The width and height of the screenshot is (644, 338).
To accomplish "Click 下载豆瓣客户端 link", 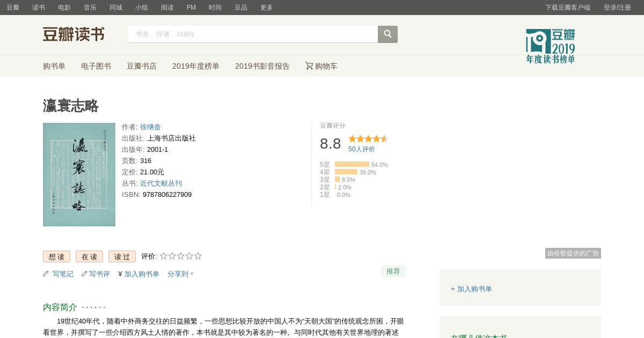I will [x=568, y=8].
